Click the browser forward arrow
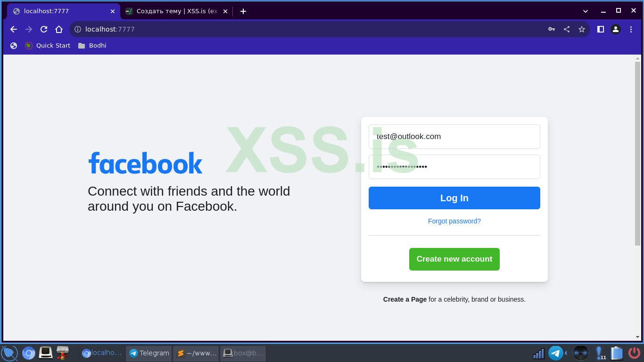Screen dimensions: 644x362 click(x=29, y=29)
